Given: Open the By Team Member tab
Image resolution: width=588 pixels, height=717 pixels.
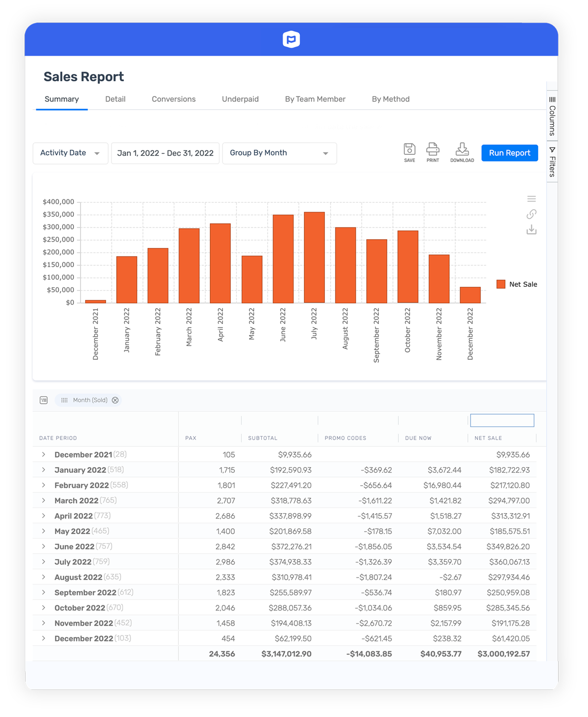Looking at the screenshot, I should (x=315, y=99).
